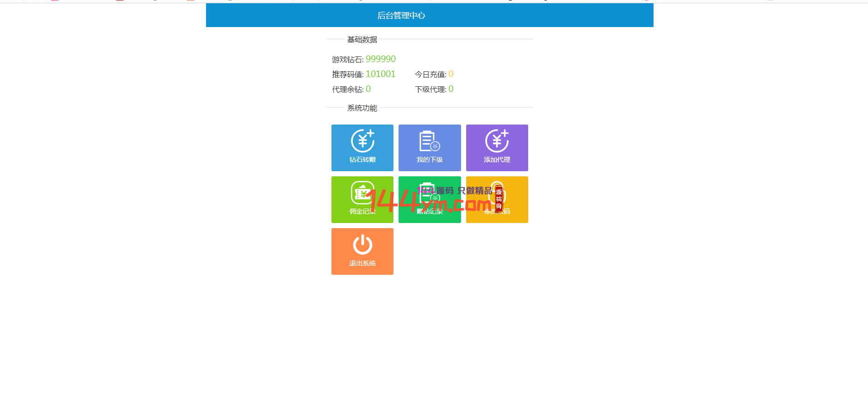The height and width of the screenshot is (397, 868).
Task: Click the orange 退出系统 power icon
Action: (x=362, y=245)
